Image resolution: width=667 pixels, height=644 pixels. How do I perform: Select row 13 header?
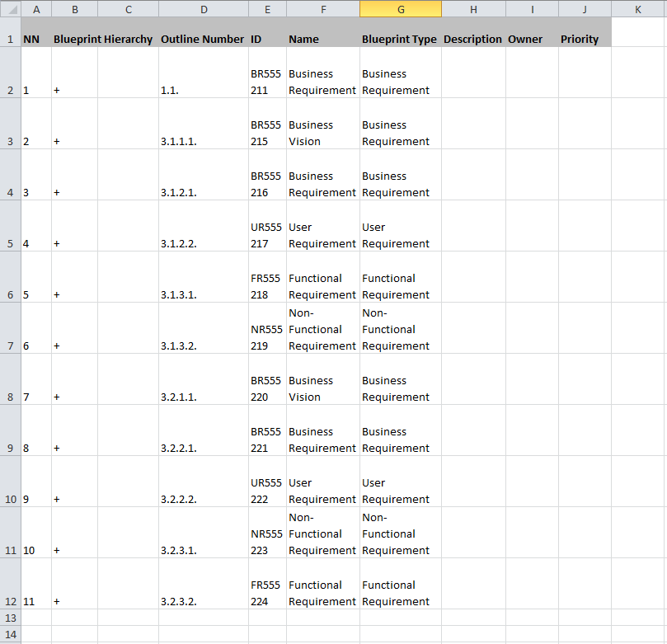coord(10,618)
